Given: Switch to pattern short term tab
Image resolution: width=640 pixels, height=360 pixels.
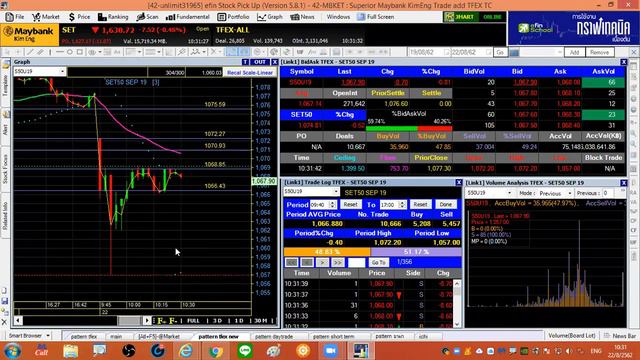Looking at the screenshot, I should coord(333,337).
